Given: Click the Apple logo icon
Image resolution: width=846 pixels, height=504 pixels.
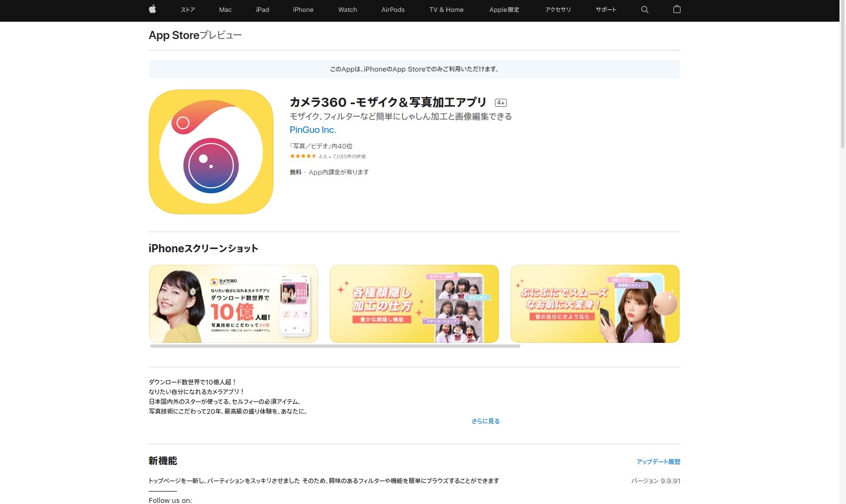Looking at the screenshot, I should pos(152,9).
